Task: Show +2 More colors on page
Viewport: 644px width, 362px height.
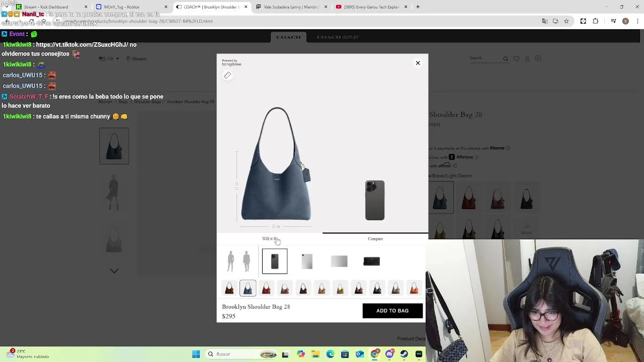Action: (x=526, y=230)
